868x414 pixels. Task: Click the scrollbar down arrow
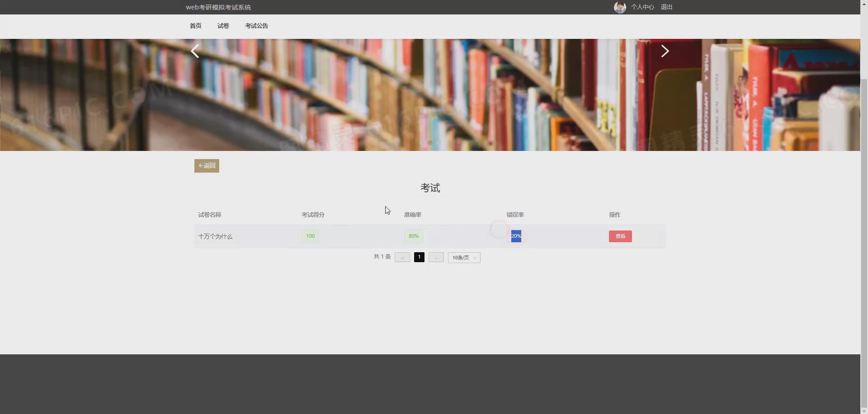[x=864, y=410]
